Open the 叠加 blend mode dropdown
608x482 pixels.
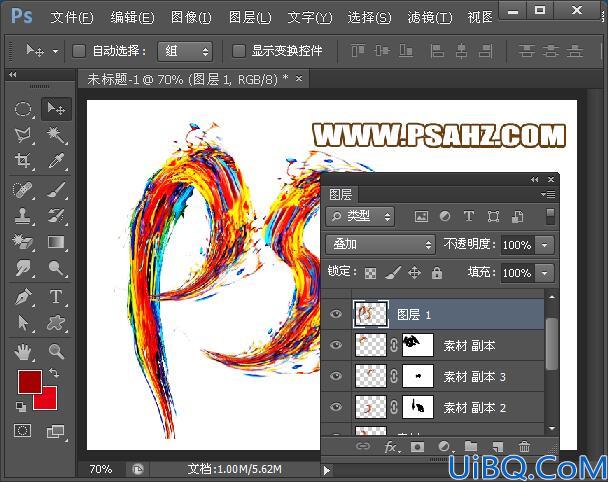(x=380, y=245)
